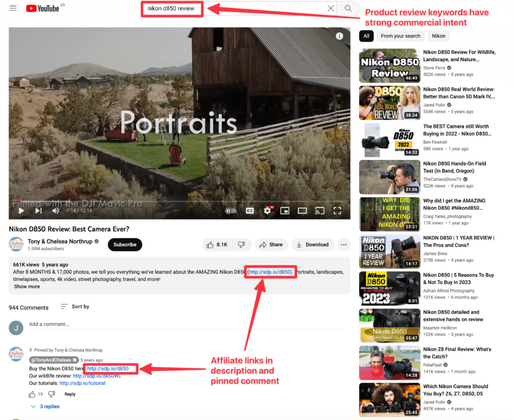Open Nikon Z8 Final Review thumbnail
This screenshot has height=420, width=514.
point(390,362)
